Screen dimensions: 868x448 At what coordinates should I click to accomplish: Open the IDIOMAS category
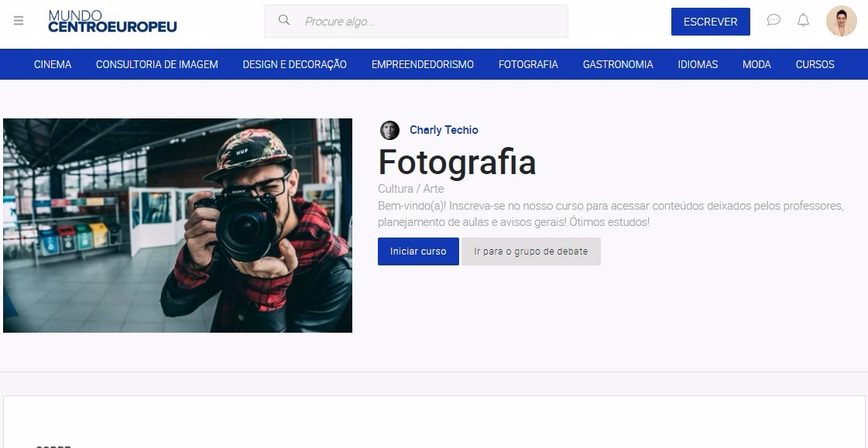point(698,64)
